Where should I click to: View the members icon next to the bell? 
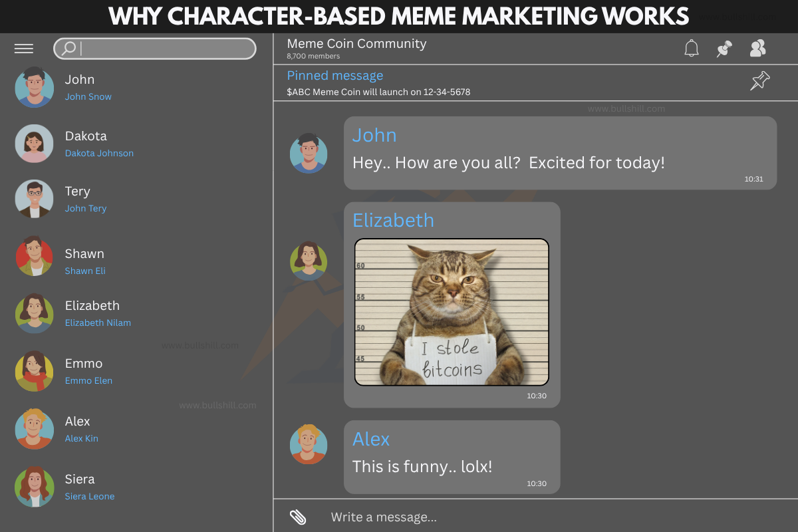click(x=757, y=47)
